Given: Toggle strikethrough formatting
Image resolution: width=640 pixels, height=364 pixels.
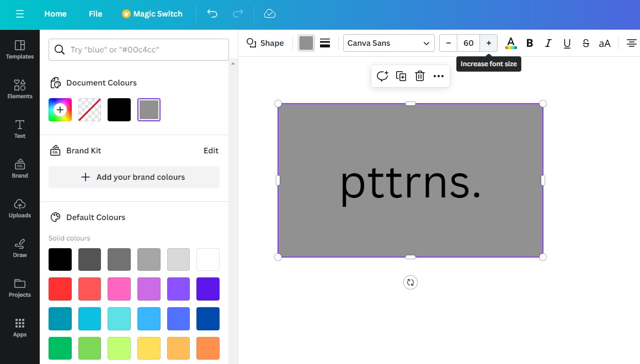Looking at the screenshot, I should [586, 43].
